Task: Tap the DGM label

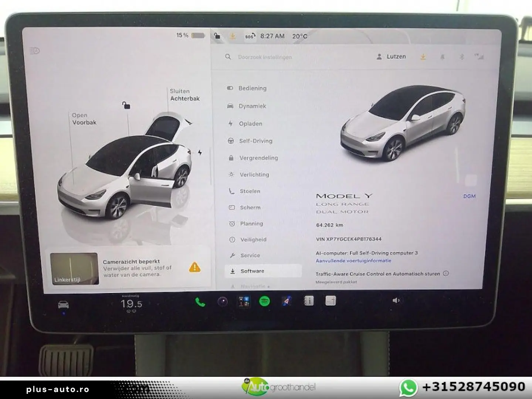Action: click(470, 196)
